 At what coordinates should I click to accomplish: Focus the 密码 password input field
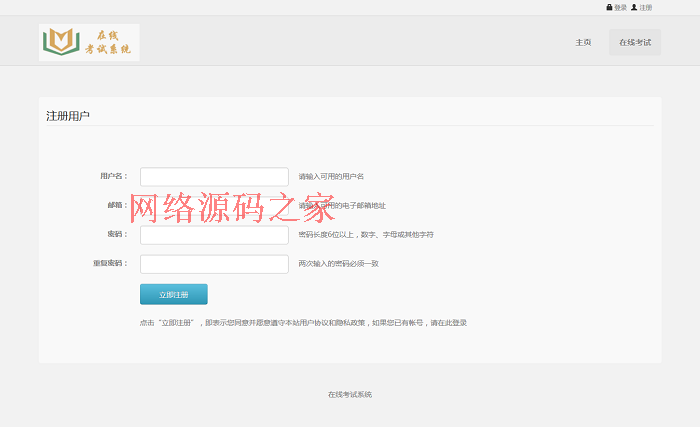click(214, 235)
